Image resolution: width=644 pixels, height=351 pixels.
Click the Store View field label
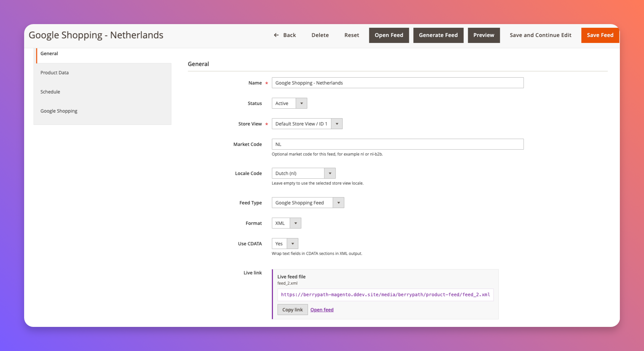(250, 124)
